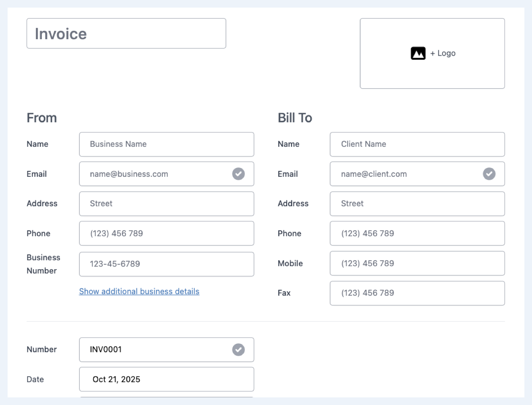Image resolution: width=532 pixels, height=405 pixels.
Task: Click the From Phone number field
Action: (x=166, y=233)
